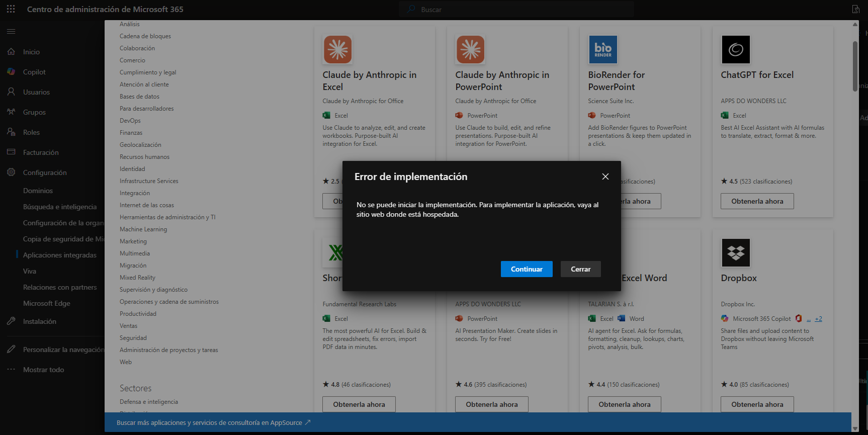This screenshot has height=435, width=868.
Task: Click the Cerrar button in the dialog
Action: [x=581, y=269]
